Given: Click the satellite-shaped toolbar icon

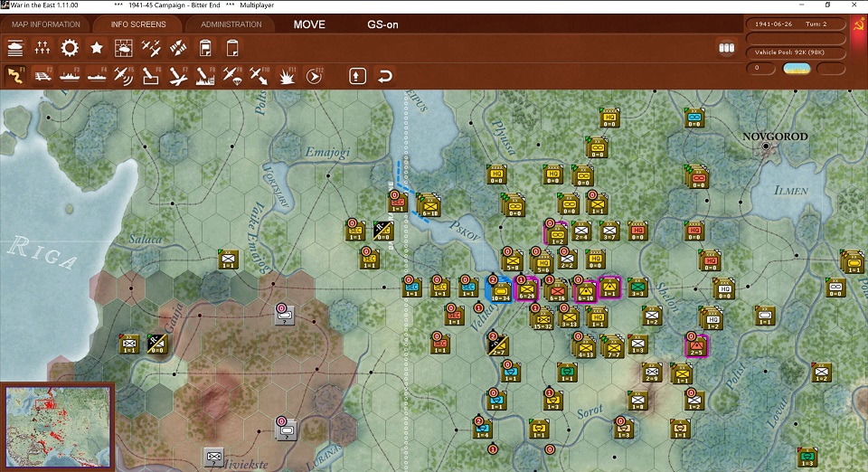Looking at the screenshot, I should coord(178,49).
